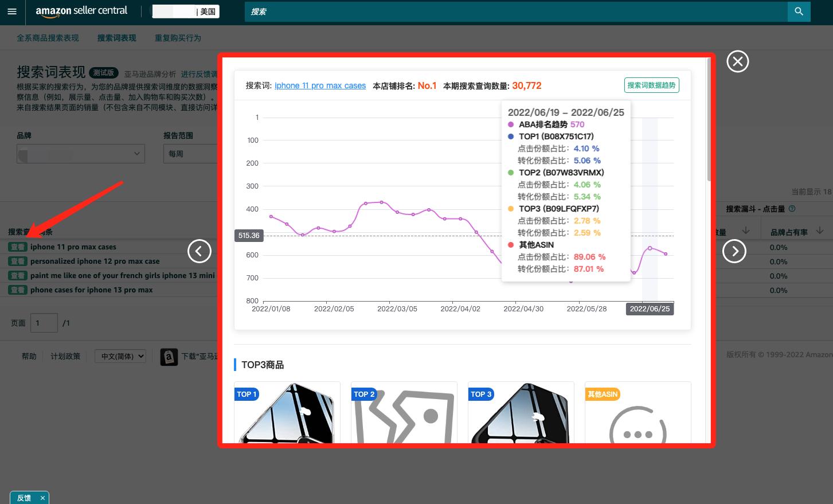The image size is (833, 504).
Task: Open the 品牌 brand dropdown
Action: point(80,154)
